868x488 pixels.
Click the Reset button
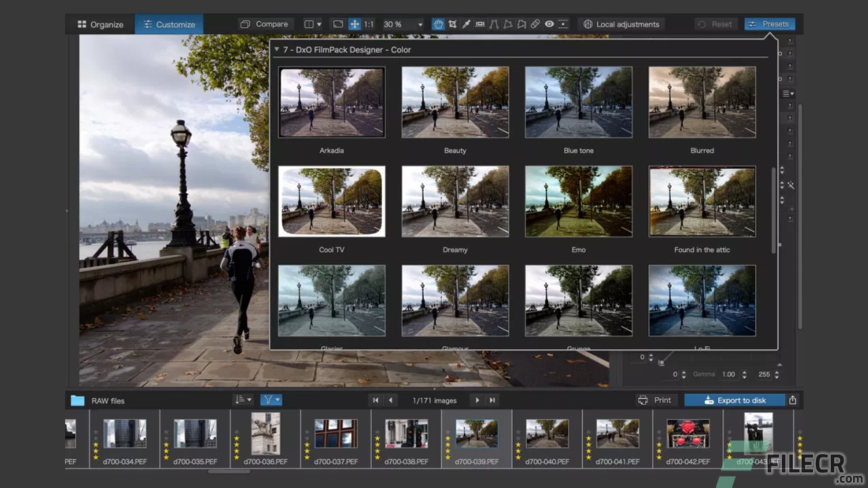point(715,24)
